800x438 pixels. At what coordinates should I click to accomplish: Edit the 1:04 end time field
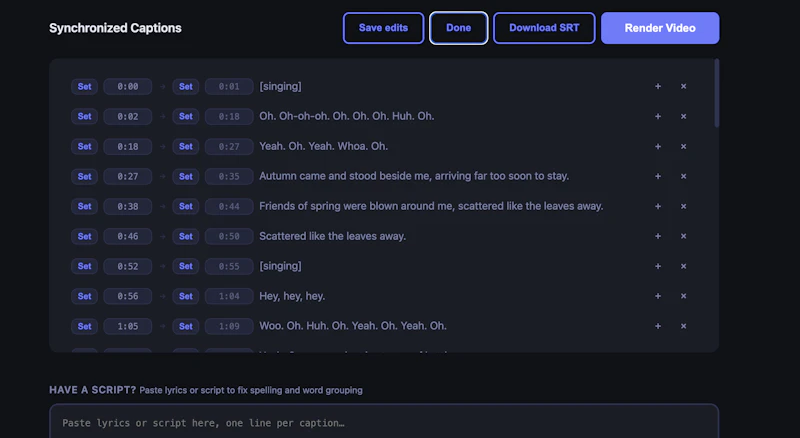point(229,296)
